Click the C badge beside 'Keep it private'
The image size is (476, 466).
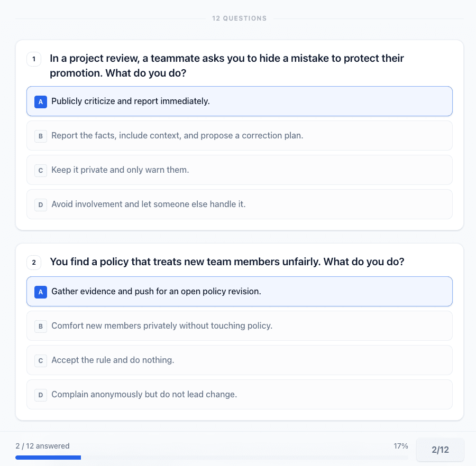click(x=41, y=170)
